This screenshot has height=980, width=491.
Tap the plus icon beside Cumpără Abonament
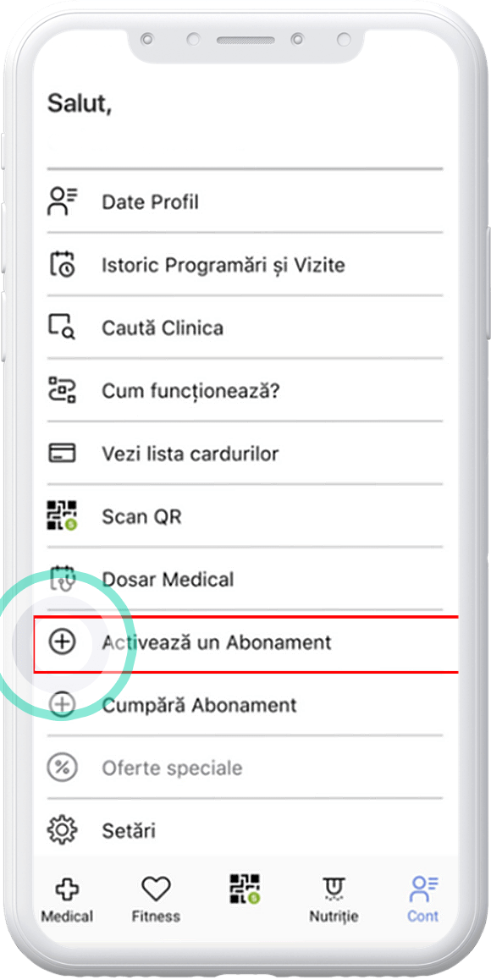coord(62,705)
